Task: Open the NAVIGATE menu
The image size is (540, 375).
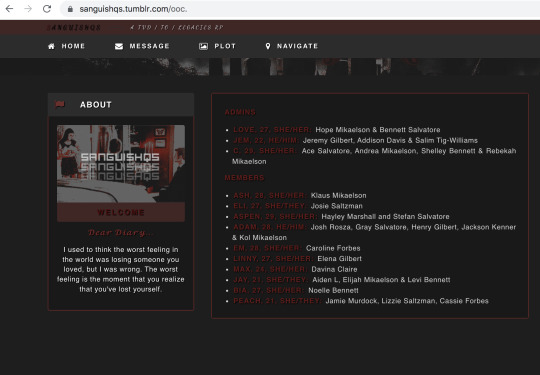Action: (x=298, y=46)
